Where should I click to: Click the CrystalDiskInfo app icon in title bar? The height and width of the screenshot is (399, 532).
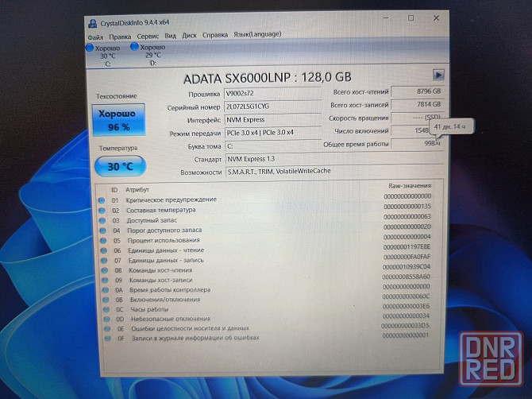click(92, 23)
